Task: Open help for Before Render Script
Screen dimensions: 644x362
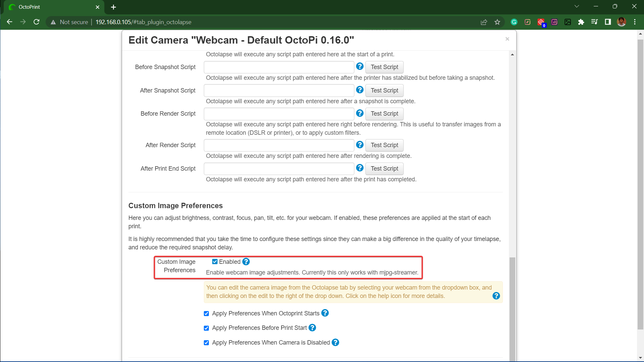Action: [x=360, y=113]
